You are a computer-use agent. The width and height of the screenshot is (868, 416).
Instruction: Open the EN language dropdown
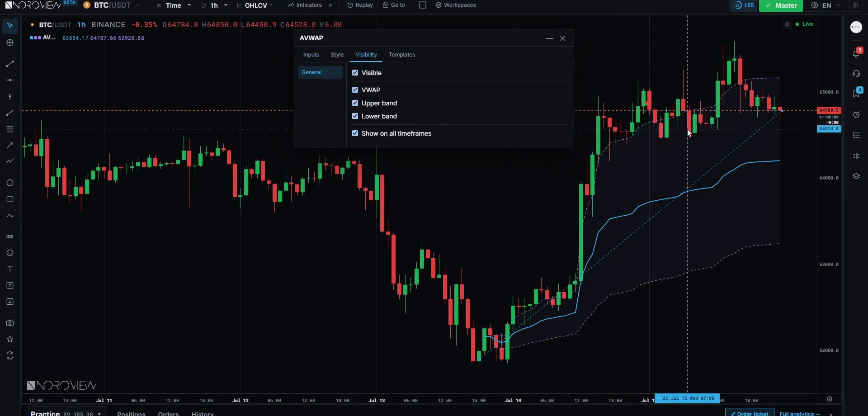coord(826,5)
